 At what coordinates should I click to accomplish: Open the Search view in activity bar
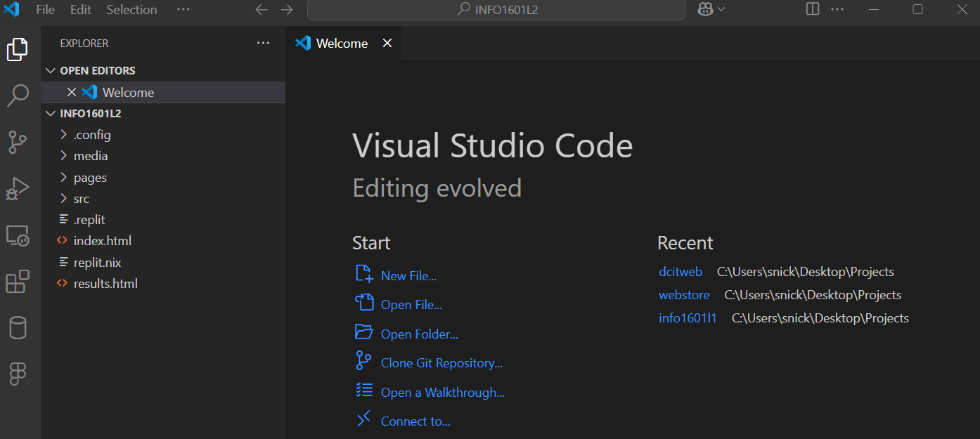point(18,96)
